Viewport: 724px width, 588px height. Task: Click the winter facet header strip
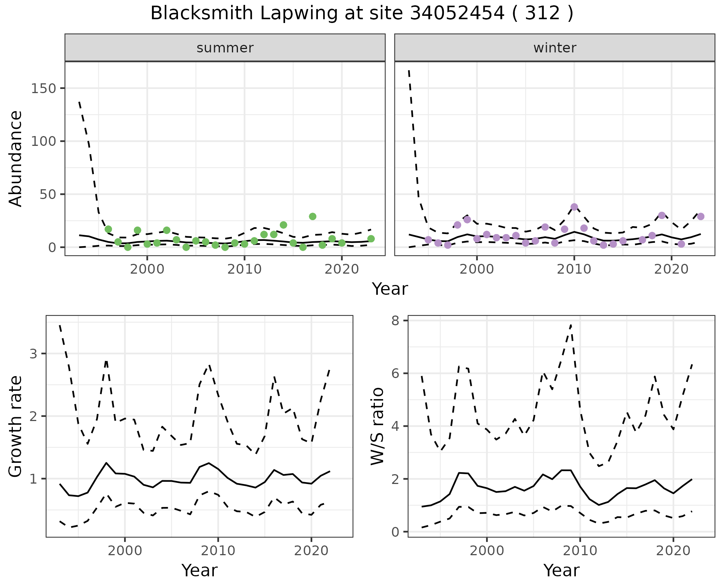(x=554, y=48)
